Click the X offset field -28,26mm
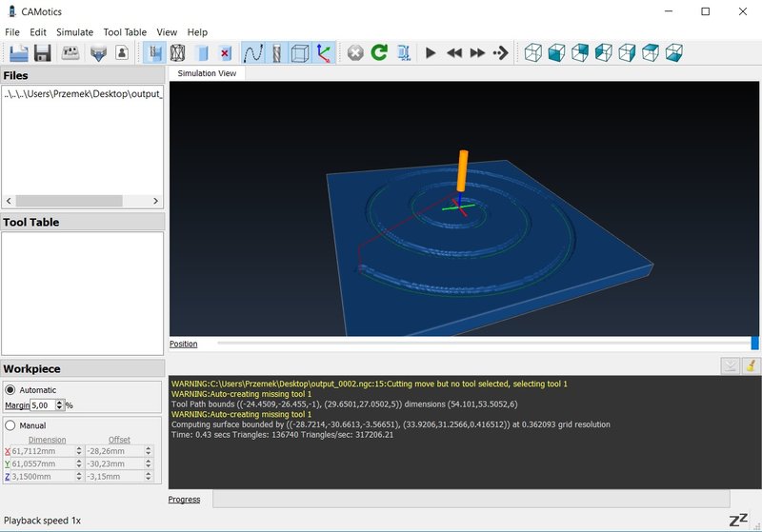This screenshot has width=762, height=532. click(x=114, y=451)
